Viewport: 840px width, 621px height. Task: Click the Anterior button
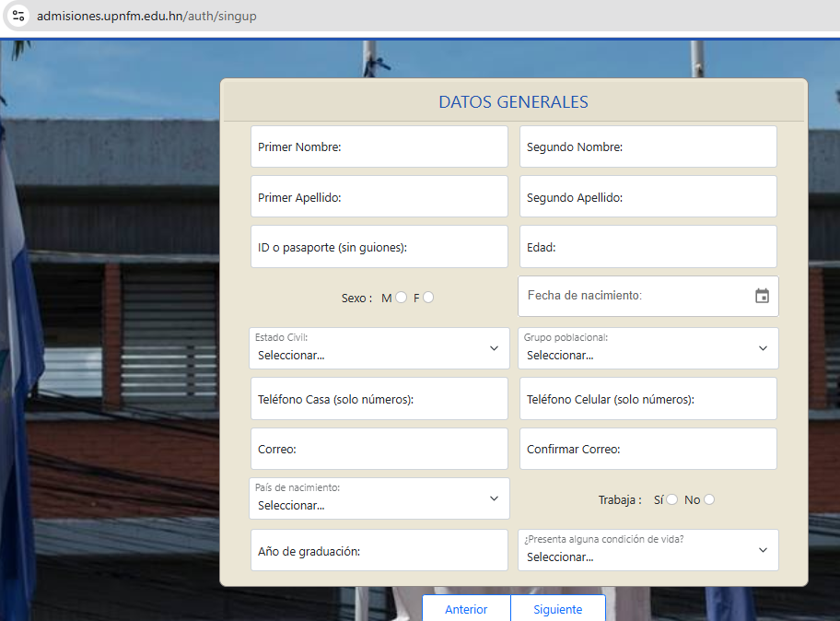[466, 609]
